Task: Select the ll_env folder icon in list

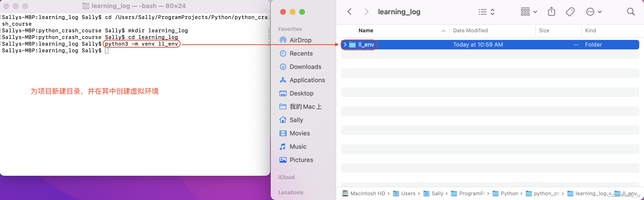Action: point(352,45)
